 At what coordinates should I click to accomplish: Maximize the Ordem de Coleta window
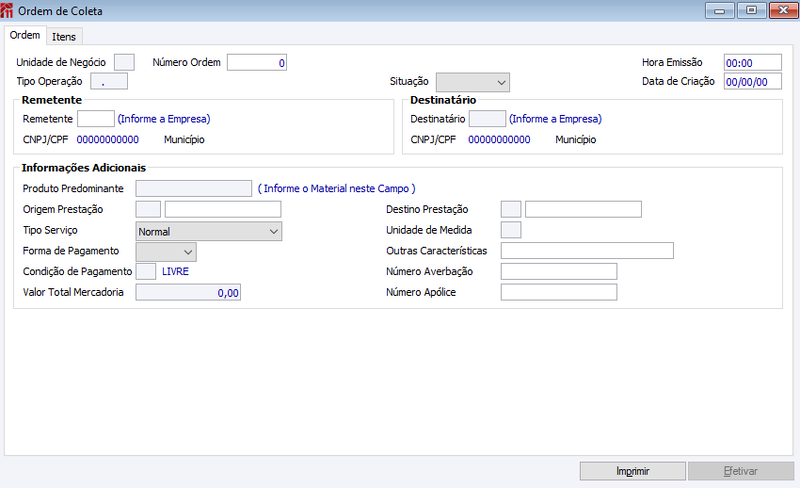752,11
